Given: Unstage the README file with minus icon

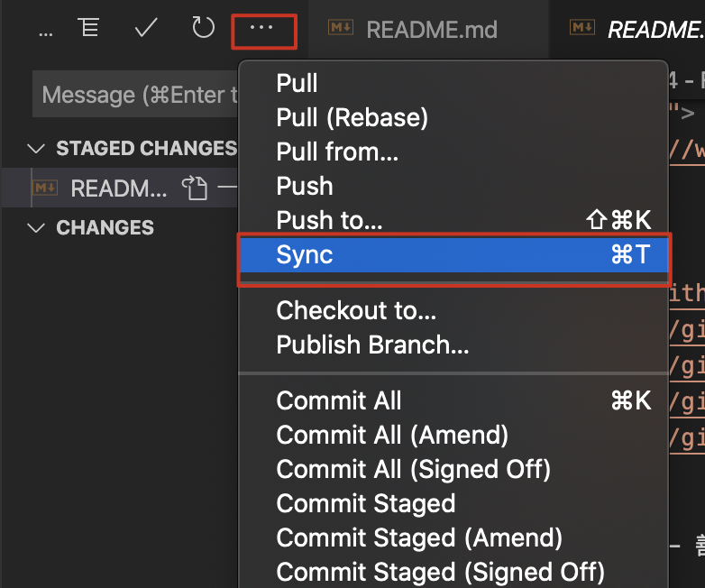Looking at the screenshot, I should pos(227,188).
